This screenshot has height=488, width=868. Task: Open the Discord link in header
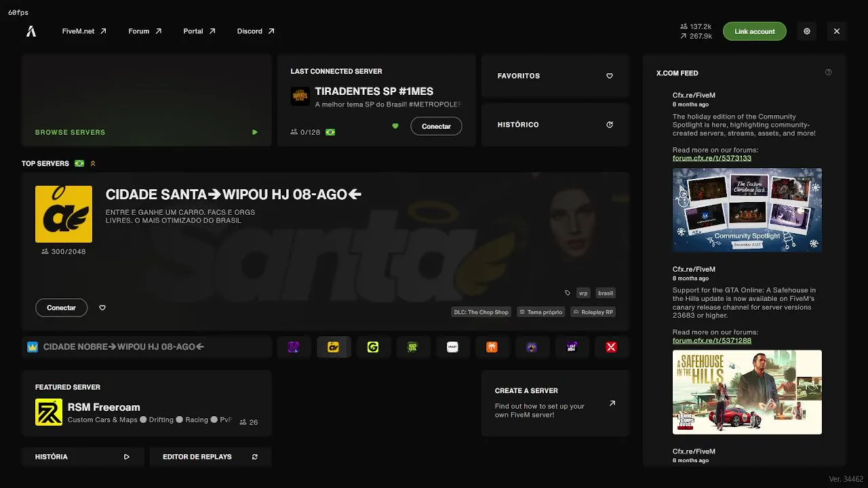[x=256, y=31]
